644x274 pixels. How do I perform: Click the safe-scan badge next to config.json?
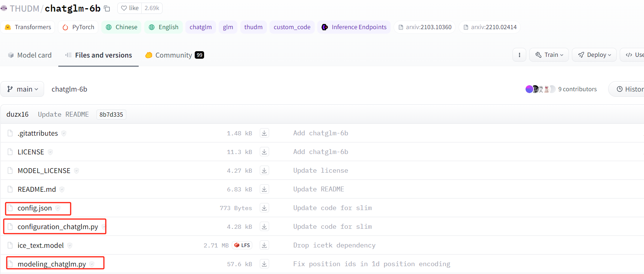click(58, 208)
